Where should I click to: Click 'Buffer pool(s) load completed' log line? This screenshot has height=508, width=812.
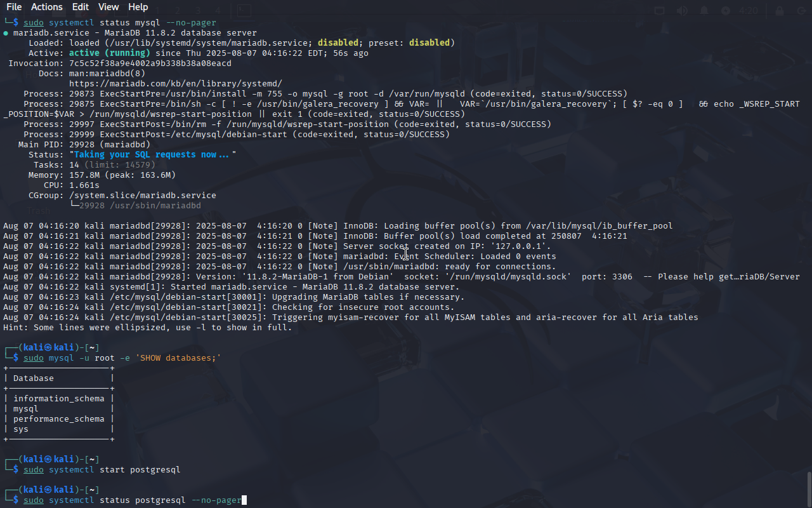tap(315, 236)
